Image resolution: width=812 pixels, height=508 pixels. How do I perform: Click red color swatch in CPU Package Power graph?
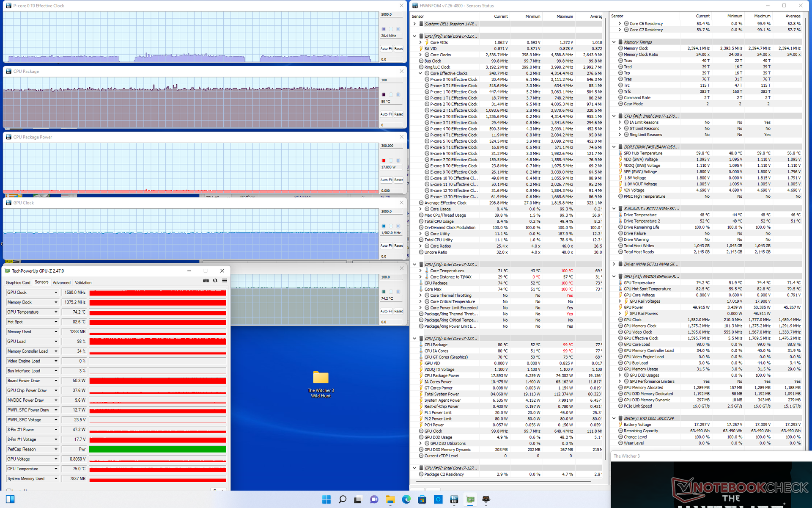pyautogui.click(x=384, y=160)
